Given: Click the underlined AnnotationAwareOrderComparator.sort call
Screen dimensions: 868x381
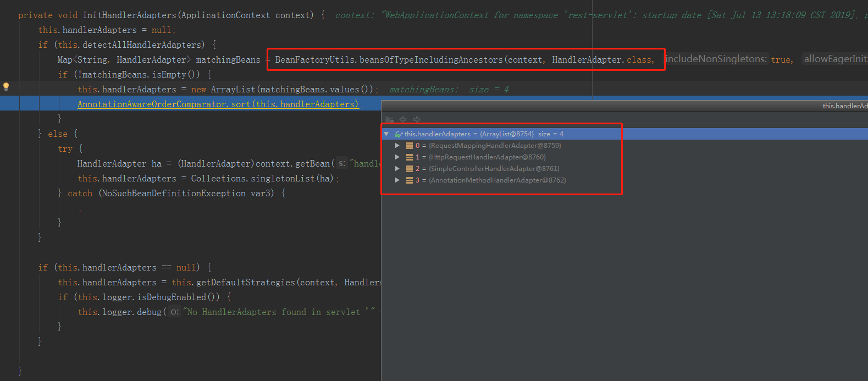Looking at the screenshot, I should click(218, 104).
